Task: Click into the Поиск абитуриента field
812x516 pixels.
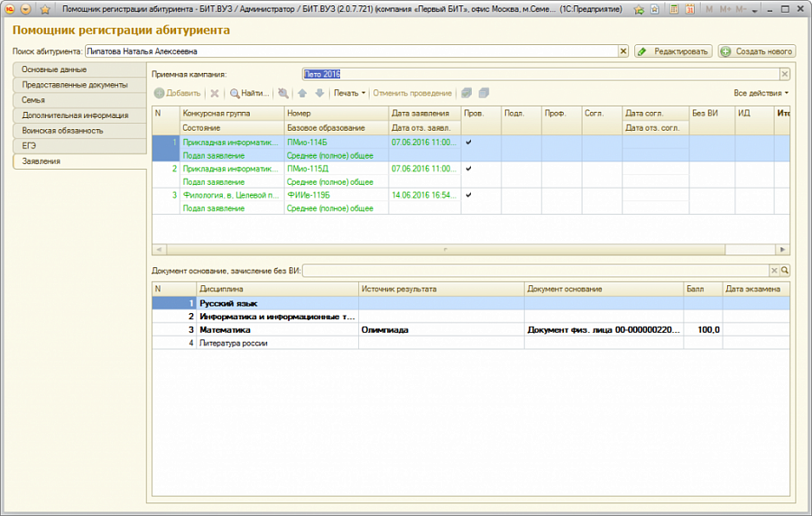Action: (x=352, y=51)
